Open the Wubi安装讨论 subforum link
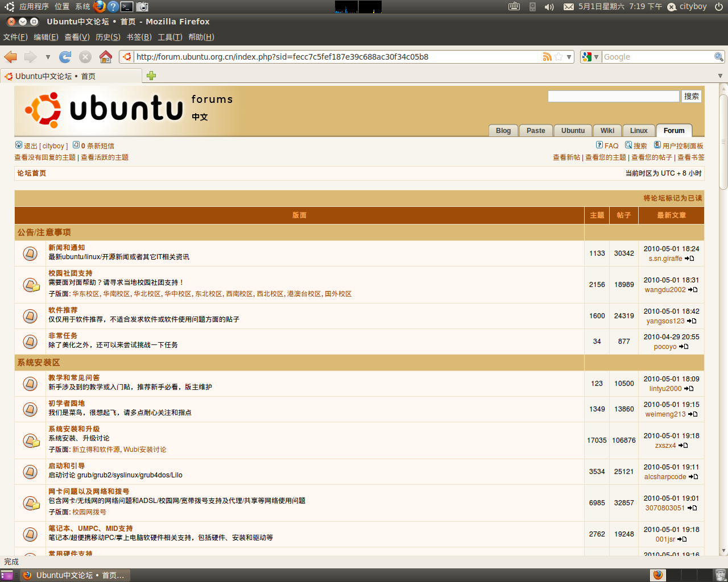728x582 pixels. (145, 450)
